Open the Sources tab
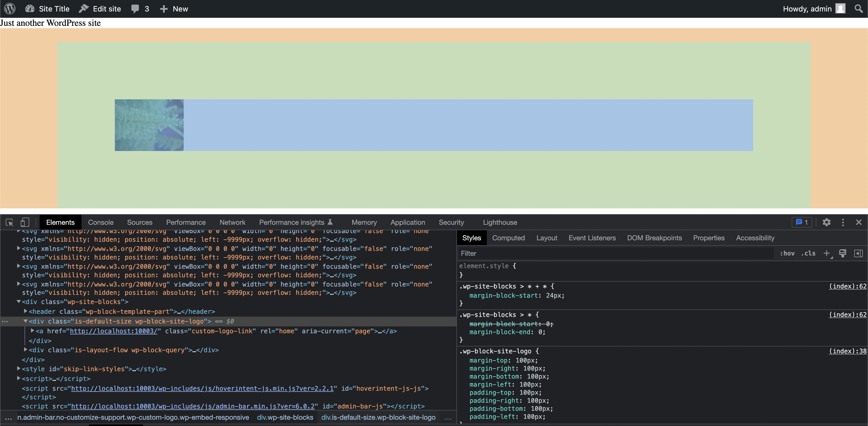This screenshot has height=426, width=868. tap(139, 222)
